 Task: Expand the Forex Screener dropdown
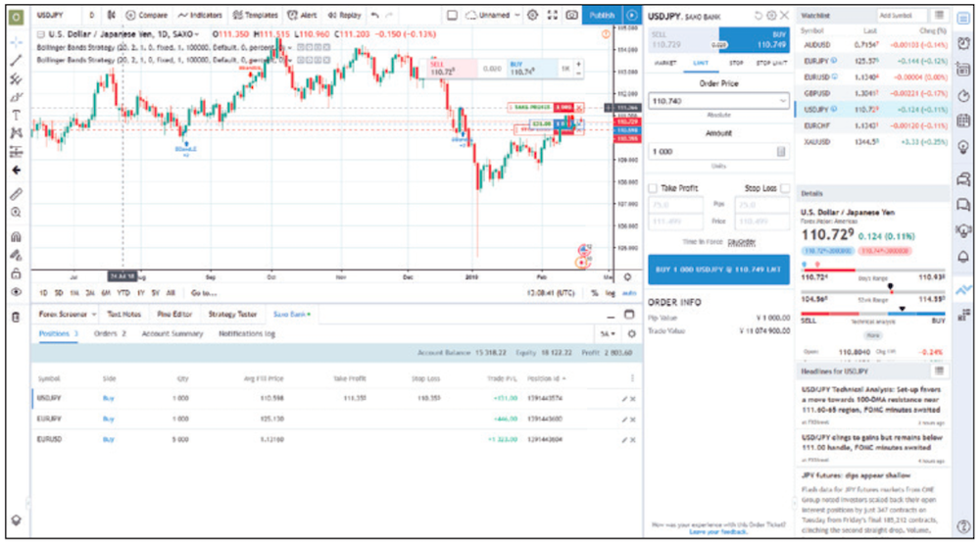[94, 314]
